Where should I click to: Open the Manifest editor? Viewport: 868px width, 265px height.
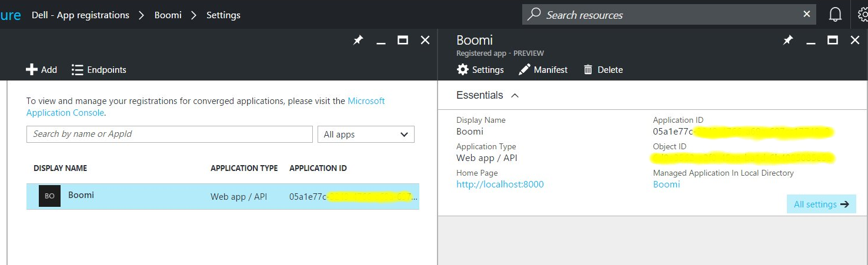pos(543,69)
